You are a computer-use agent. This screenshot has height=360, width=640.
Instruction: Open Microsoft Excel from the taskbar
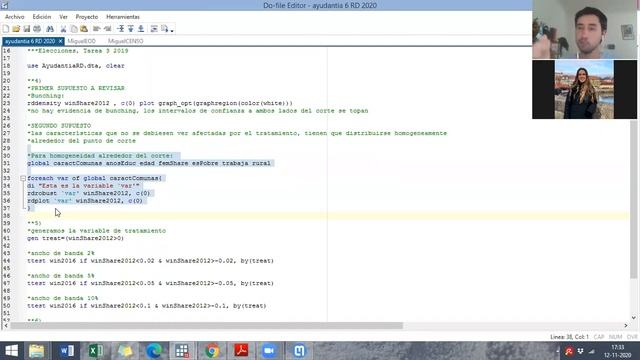tap(96, 351)
